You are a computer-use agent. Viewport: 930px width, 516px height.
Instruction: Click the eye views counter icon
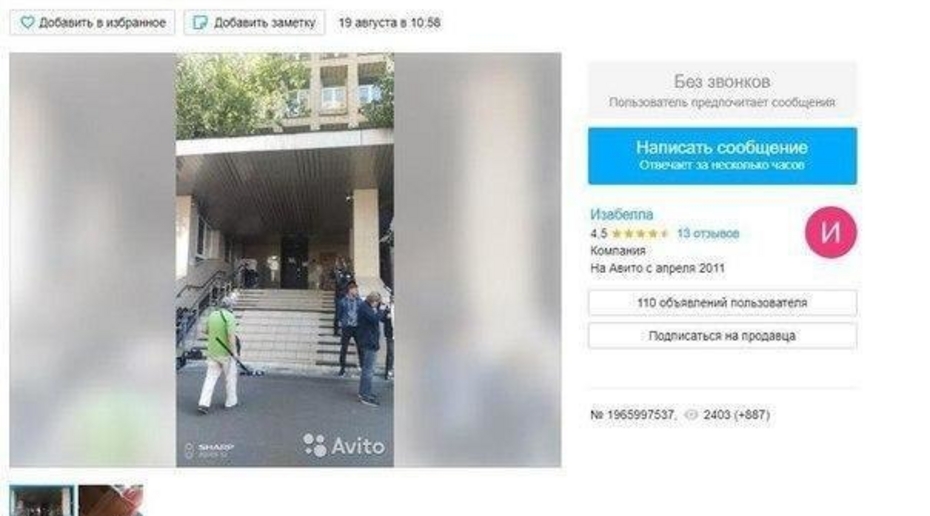tap(691, 415)
